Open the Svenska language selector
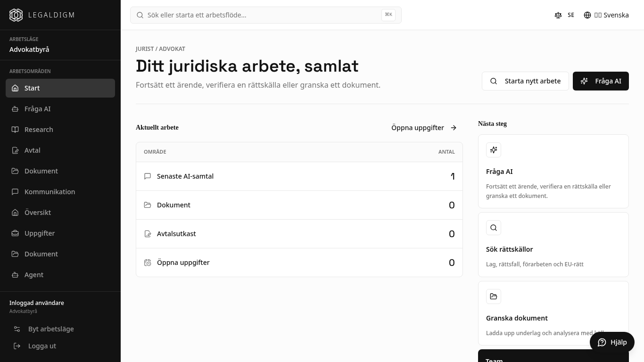This screenshot has width=644, height=362. [606, 15]
